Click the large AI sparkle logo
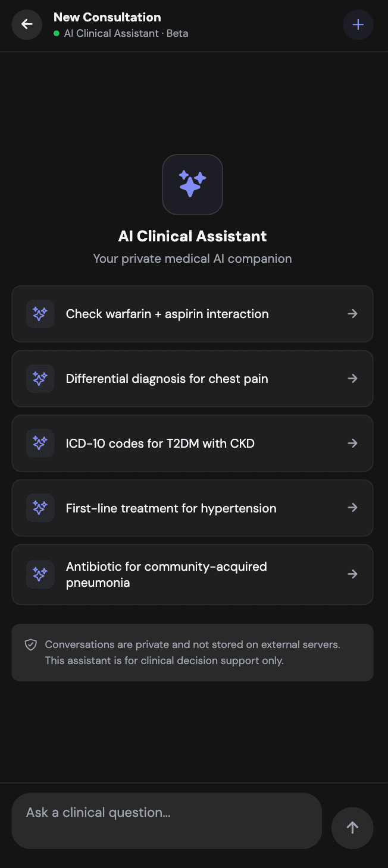 [192, 184]
